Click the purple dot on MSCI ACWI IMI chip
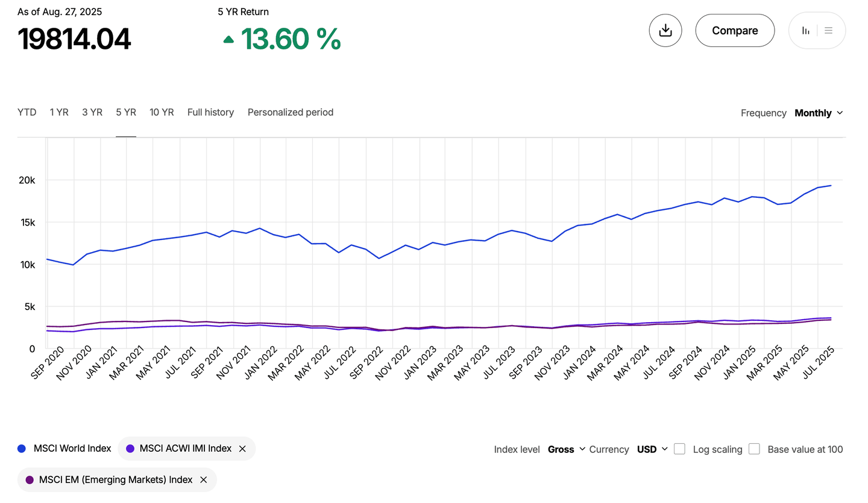The width and height of the screenshot is (868, 503). pos(130,449)
